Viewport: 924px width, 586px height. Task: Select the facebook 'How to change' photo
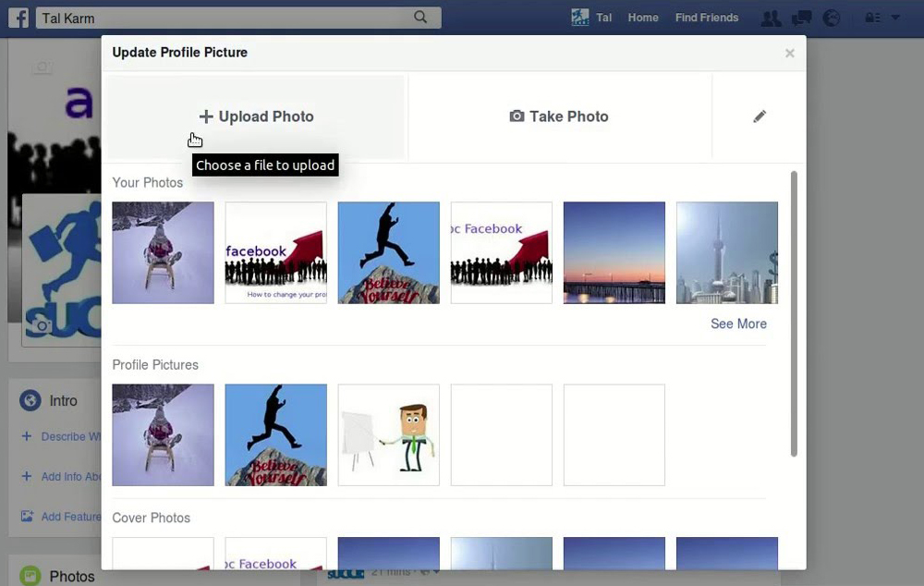pos(275,253)
